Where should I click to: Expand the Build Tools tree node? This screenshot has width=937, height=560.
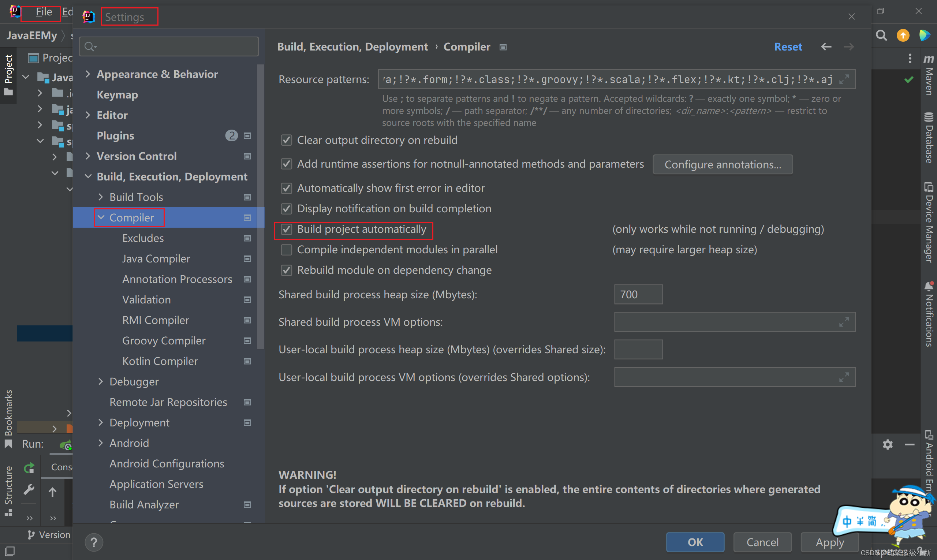100,197
